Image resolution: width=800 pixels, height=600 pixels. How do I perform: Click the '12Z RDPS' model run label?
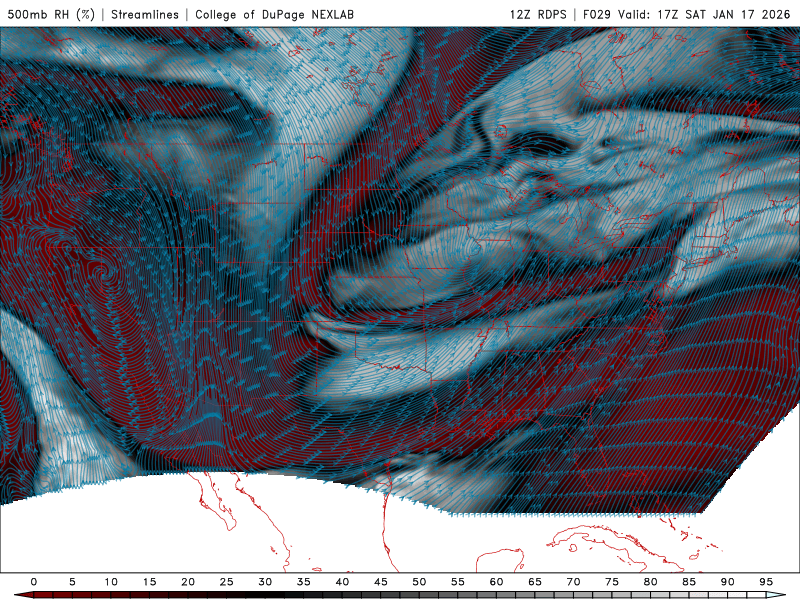(538, 14)
